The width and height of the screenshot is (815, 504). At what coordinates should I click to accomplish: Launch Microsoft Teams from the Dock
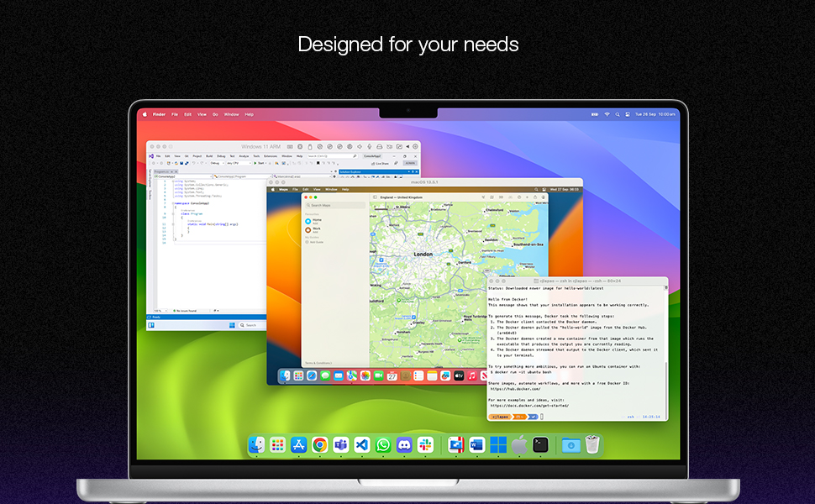[340, 444]
